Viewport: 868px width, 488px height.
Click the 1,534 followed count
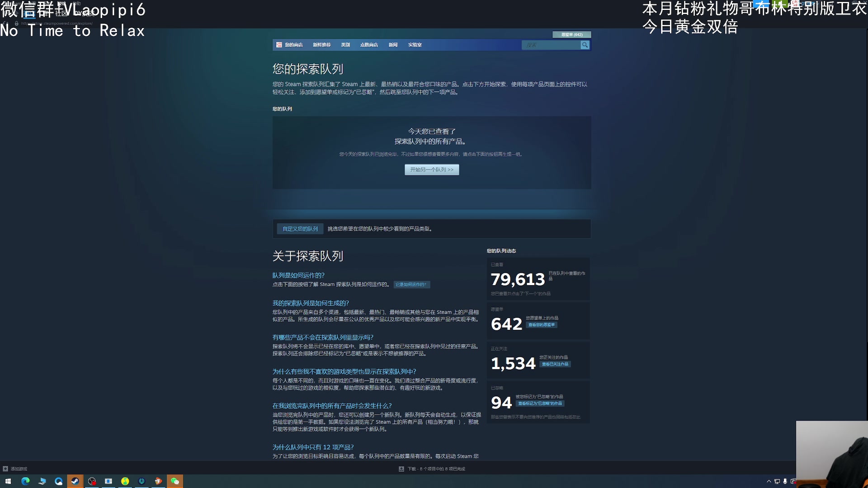513,363
